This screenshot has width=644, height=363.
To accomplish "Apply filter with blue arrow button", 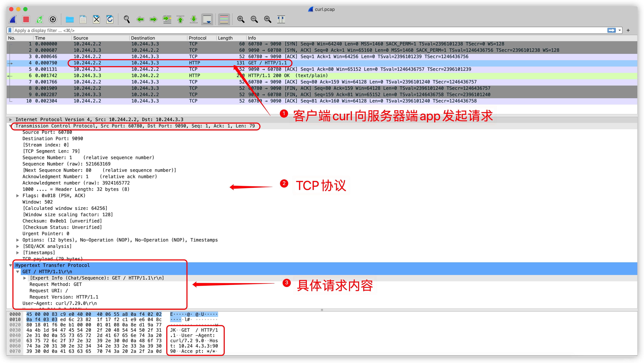I will 611,30.
